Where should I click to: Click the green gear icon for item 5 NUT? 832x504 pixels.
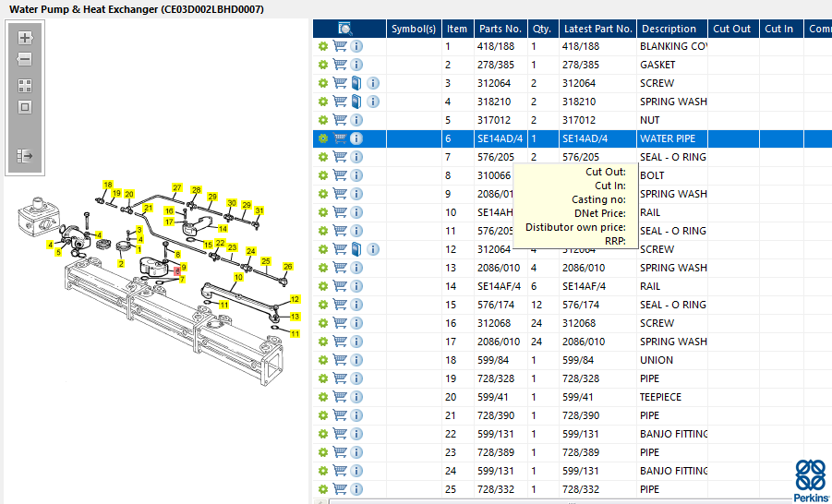point(323,120)
